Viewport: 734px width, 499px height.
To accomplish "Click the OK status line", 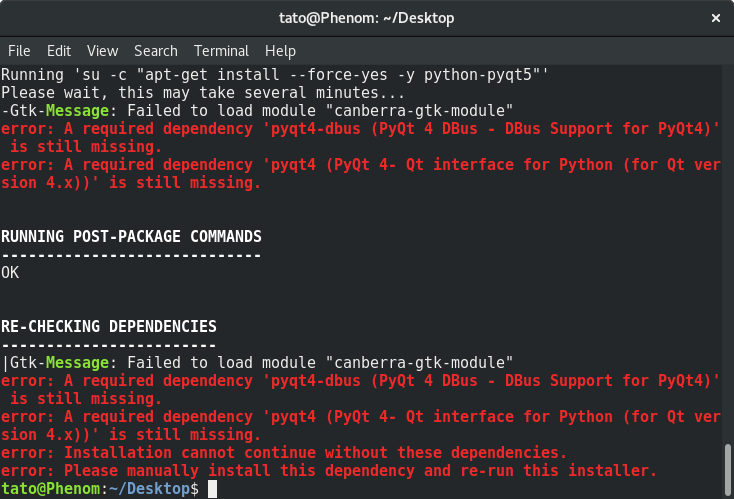I will coord(10,272).
